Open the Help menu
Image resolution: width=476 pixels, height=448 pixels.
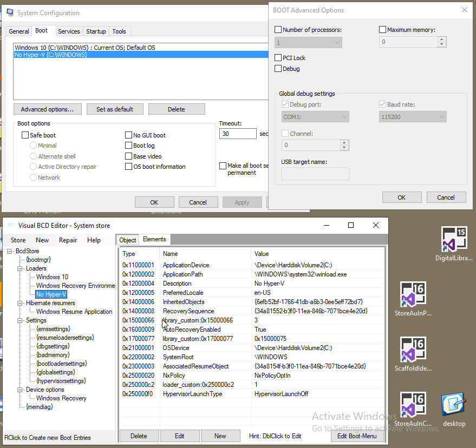click(x=94, y=240)
